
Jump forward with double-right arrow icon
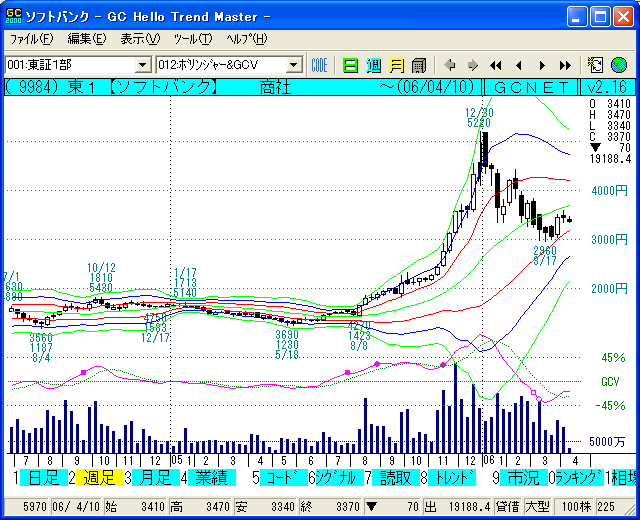(x=565, y=65)
